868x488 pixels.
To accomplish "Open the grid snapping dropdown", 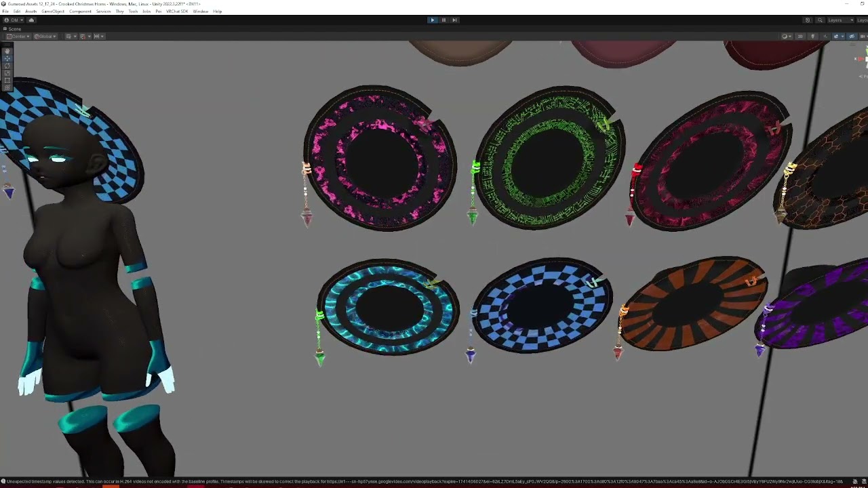I will pos(85,37).
